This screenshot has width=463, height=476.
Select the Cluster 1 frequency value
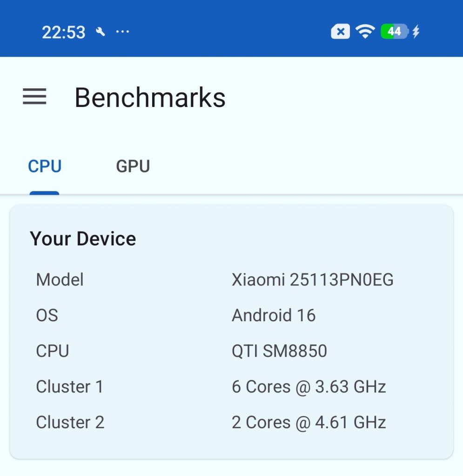[x=308, y=386]
